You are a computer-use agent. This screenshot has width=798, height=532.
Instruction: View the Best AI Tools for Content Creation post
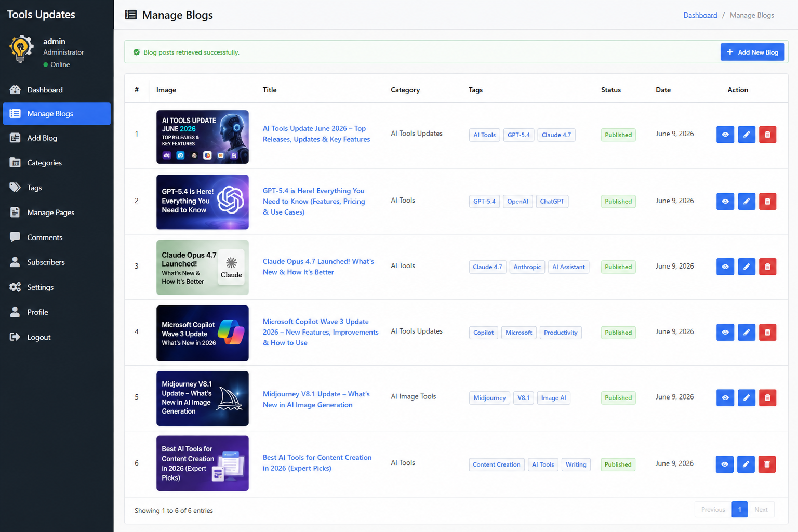click(725, 464)
